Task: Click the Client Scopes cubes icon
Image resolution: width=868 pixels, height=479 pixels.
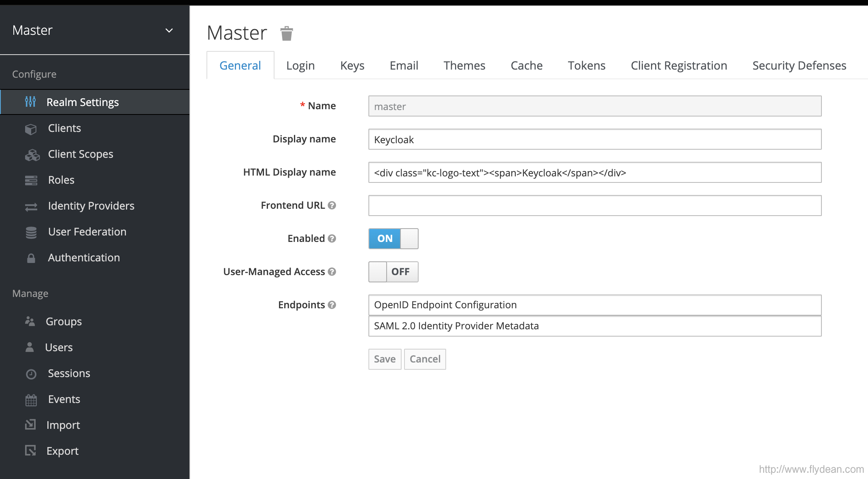Action: pyautogui.click(x=32, y=155)
